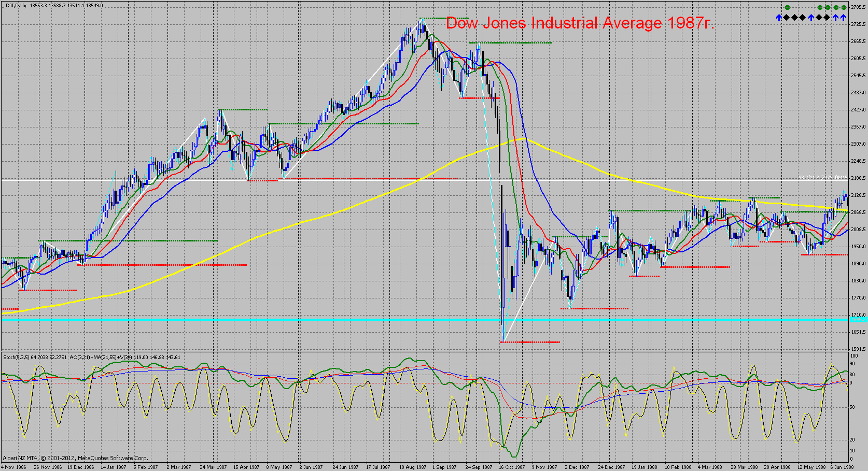
Task: Click the second black diamond from the left
Action: (795, 18)
